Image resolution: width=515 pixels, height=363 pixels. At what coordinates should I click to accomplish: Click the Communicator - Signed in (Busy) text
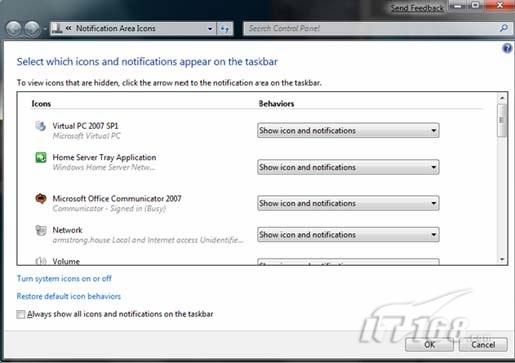109,209
